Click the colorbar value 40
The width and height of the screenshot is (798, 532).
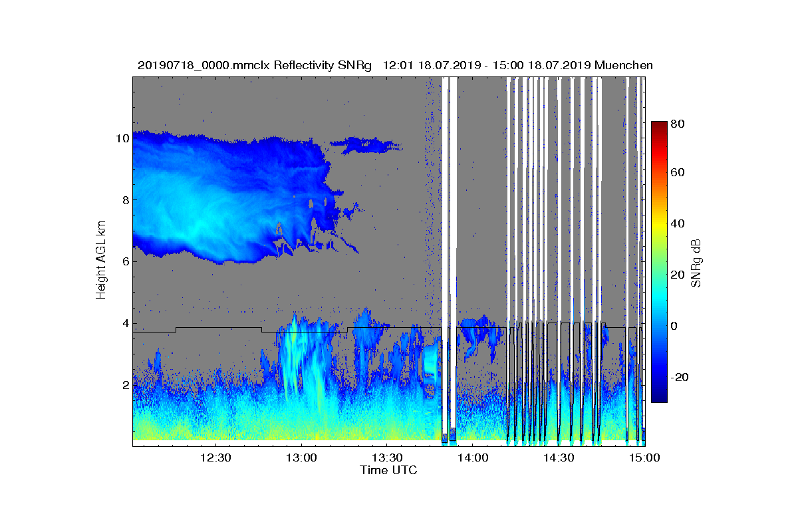coord(678,223)
